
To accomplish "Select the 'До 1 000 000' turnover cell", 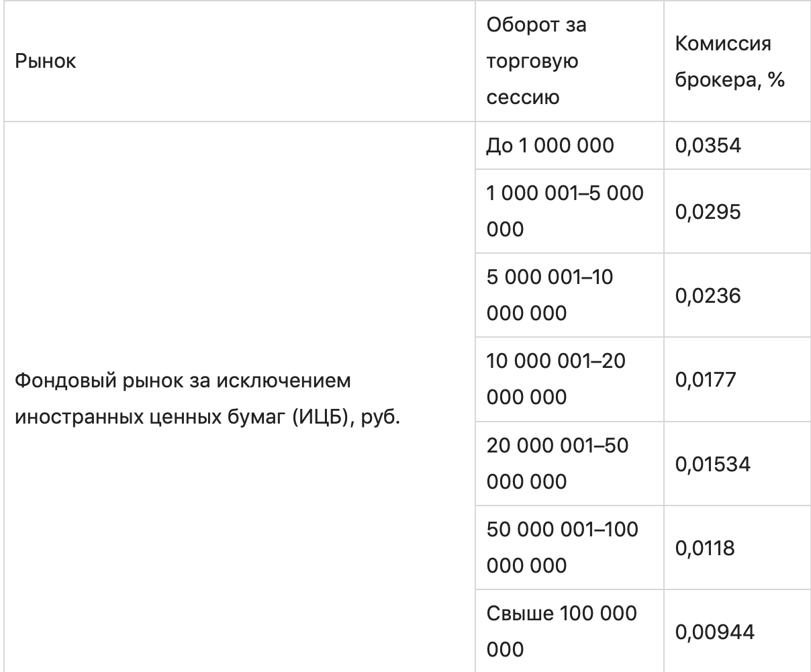I will [550, 145].
